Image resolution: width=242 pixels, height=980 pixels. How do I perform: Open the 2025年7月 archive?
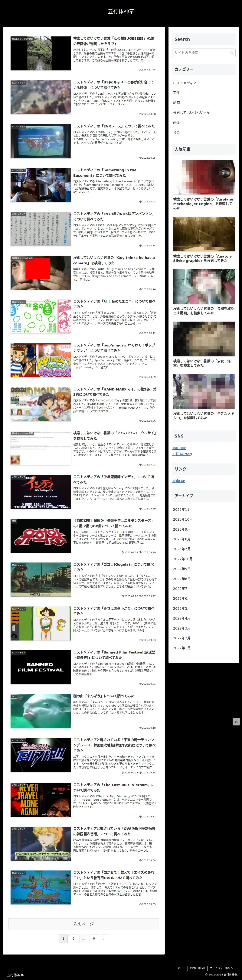(x=182, y=549)
